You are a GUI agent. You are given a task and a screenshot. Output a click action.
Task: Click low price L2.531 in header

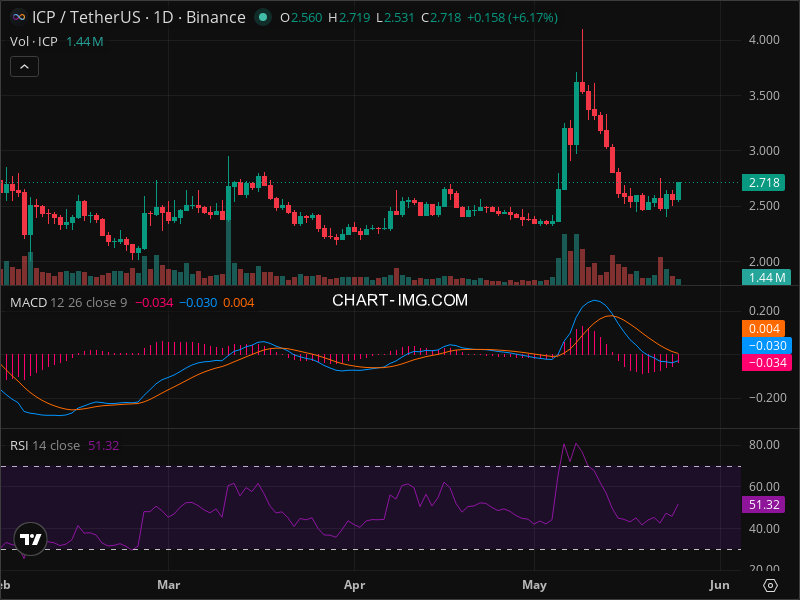(395, 18)
